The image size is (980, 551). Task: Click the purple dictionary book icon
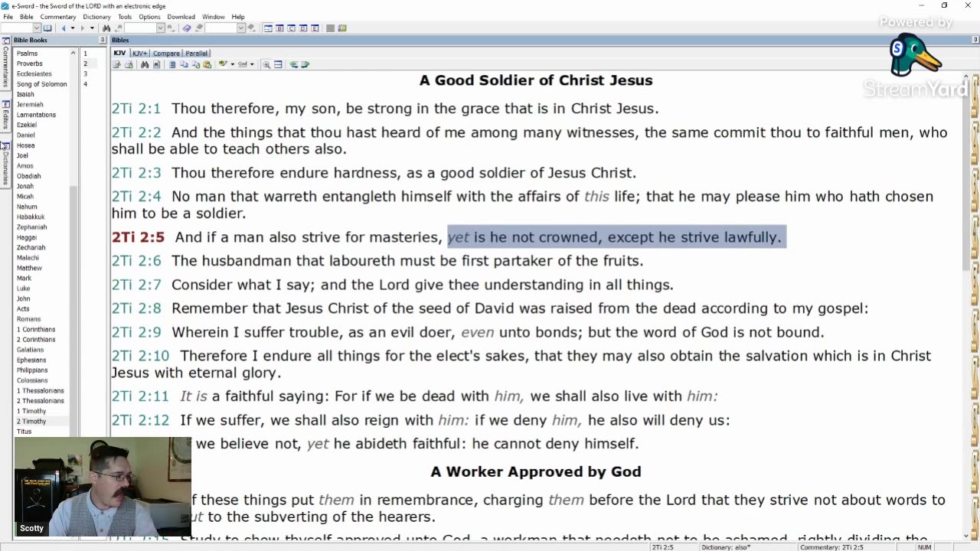187,28
